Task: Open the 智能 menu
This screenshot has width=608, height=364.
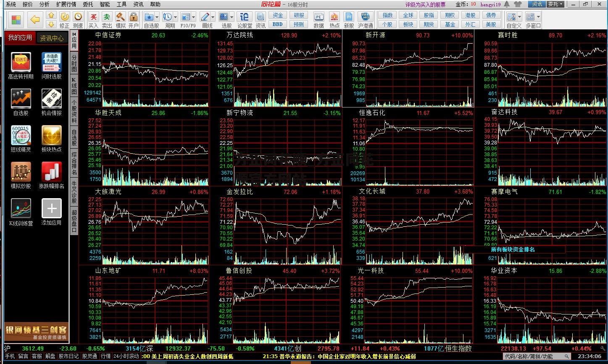Action: [105, 4]
